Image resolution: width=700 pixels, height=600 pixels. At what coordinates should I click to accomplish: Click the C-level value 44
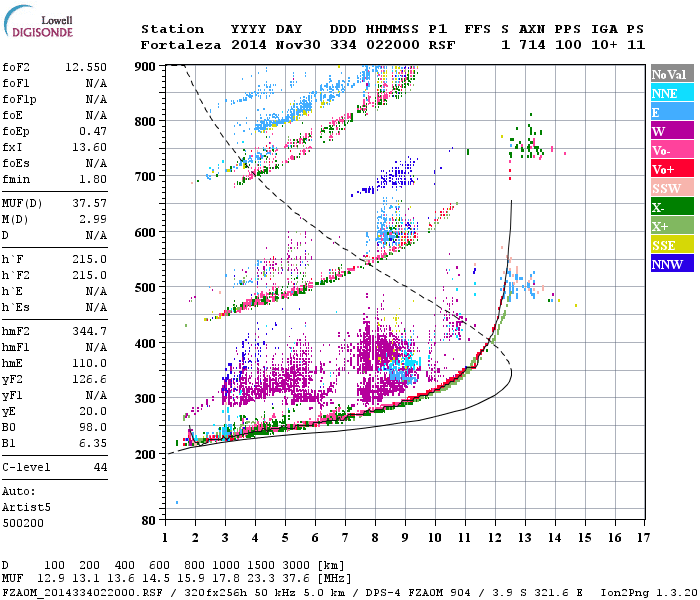100,467
